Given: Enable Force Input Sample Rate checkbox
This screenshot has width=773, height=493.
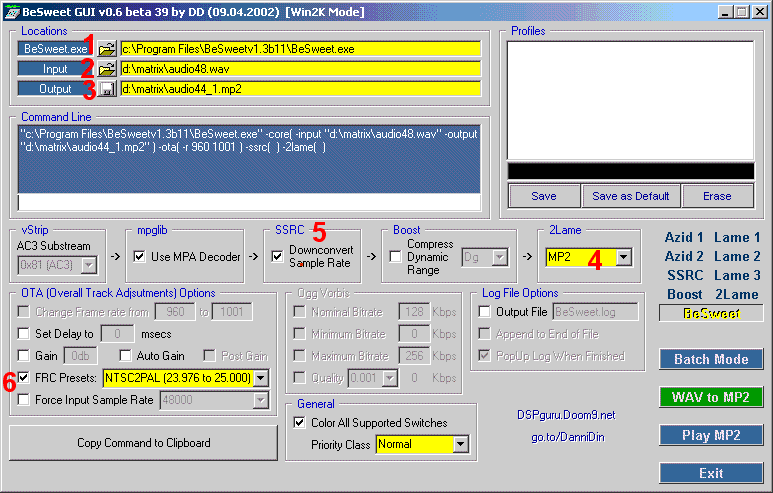Looking at the screenshot, I should pos(23,399).
